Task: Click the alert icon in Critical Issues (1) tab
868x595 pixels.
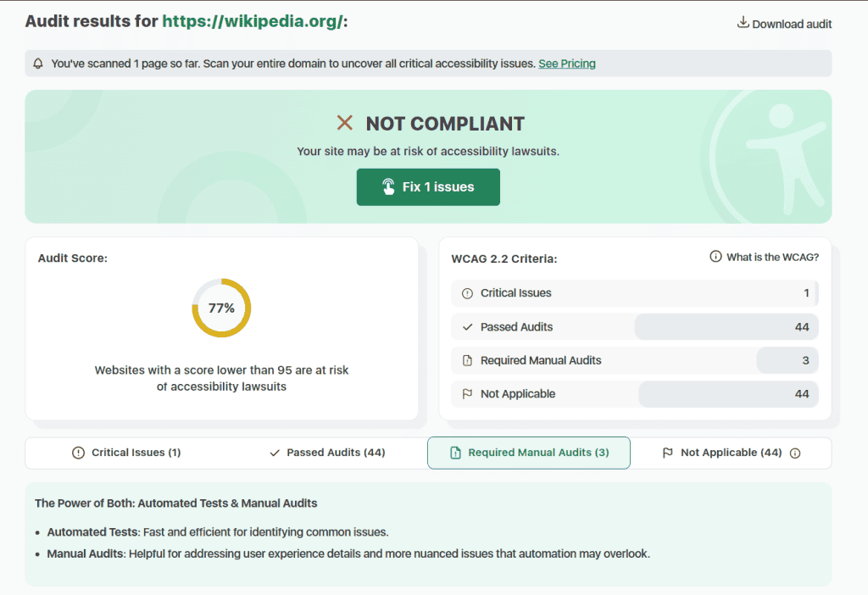Action: tap(79, 453)
